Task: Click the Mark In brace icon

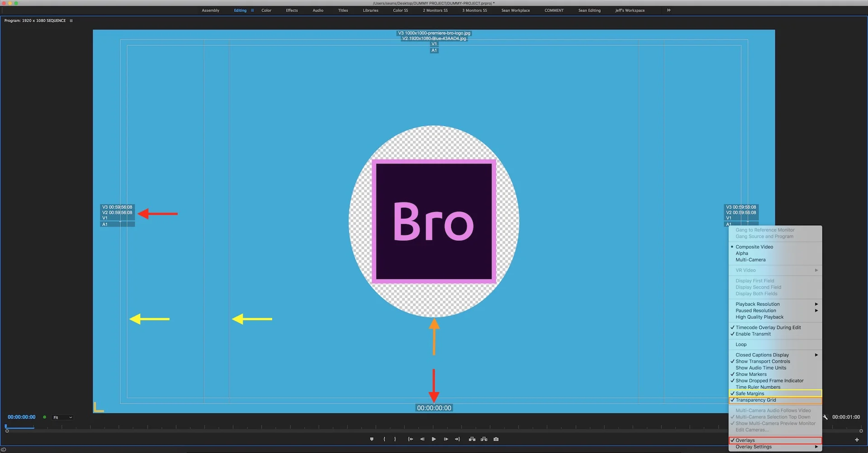Action: 384,439
